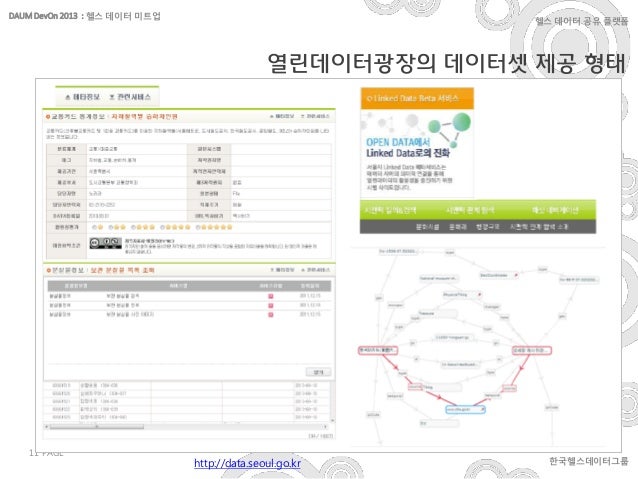Click the right arrow of the horizontal scrollbar
638x479 pixels.
click(325, 427)
